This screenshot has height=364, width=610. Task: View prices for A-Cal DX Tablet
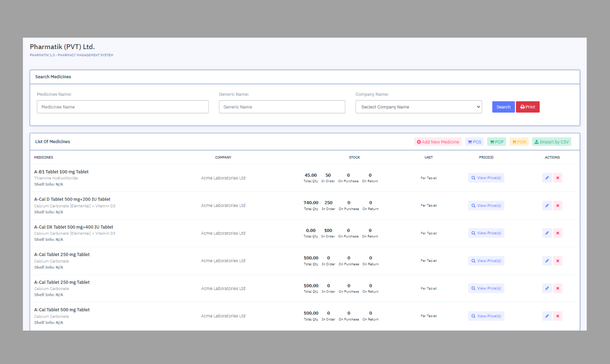tap(486, 233)
